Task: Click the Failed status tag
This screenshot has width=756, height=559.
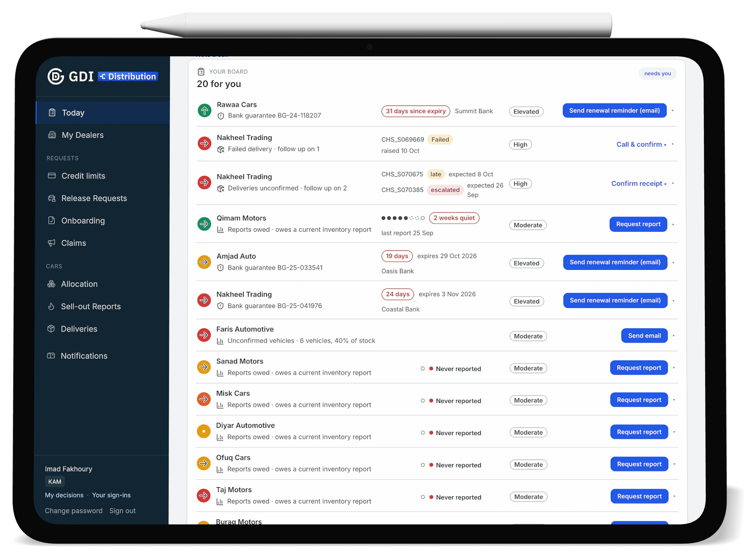Action: point(440,139)
